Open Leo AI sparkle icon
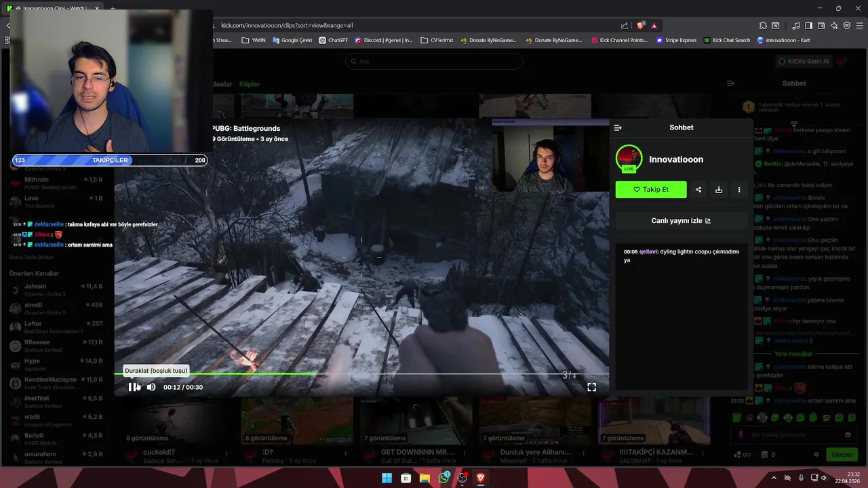The height and width of the screenshot is (488, 868). pyautogui.click(x=834, y=26)
